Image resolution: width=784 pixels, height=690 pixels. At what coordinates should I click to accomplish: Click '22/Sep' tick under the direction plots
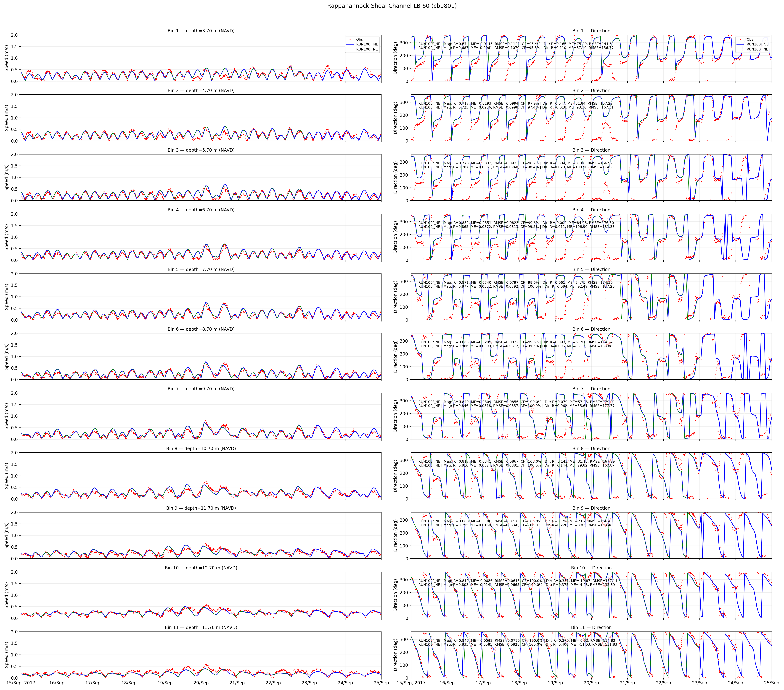664,683
